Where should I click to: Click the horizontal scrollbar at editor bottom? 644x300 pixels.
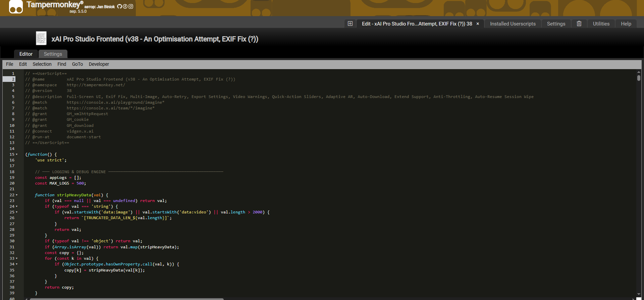point(127,299)
